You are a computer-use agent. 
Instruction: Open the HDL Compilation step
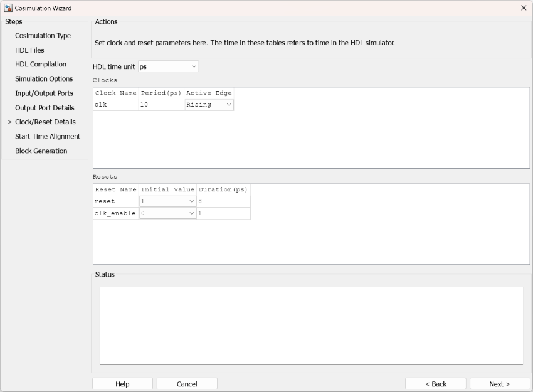click(x=41, y=65)
